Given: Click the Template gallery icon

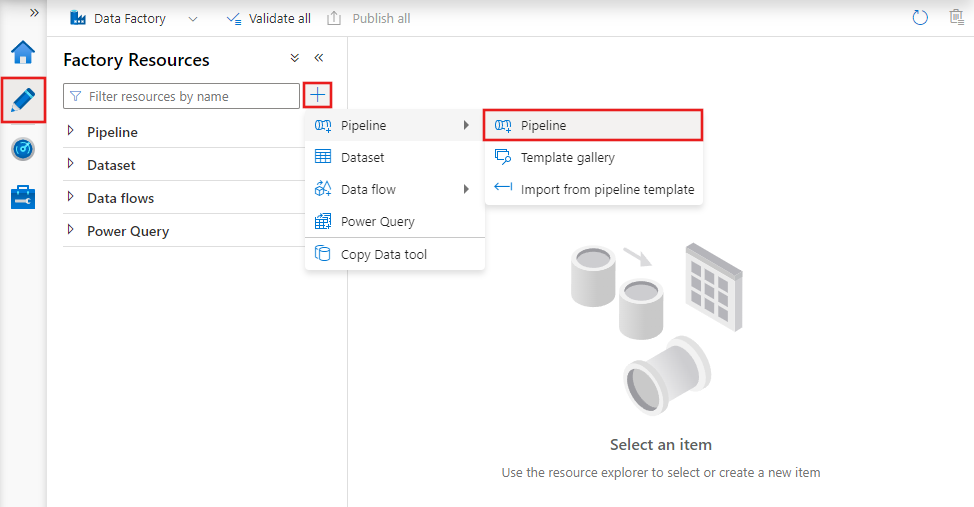Looking at the screenshot, I should pyautogui.click(x=503, y=157).
